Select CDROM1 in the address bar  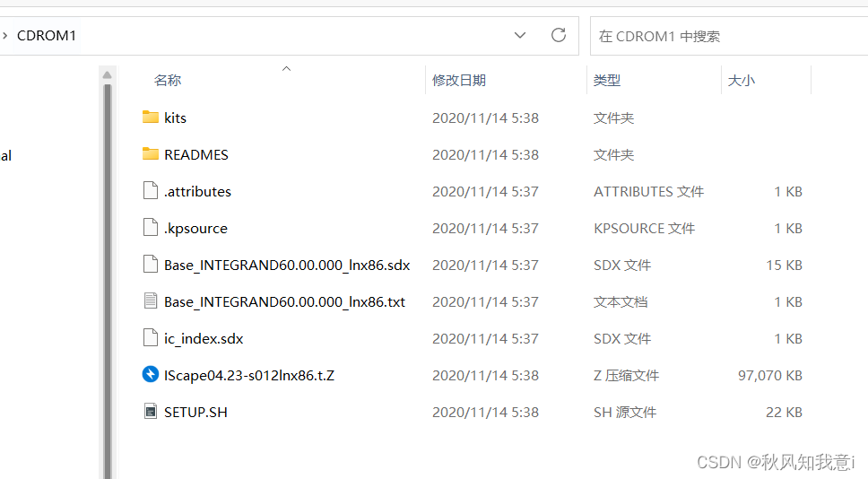tap(47, 36)
